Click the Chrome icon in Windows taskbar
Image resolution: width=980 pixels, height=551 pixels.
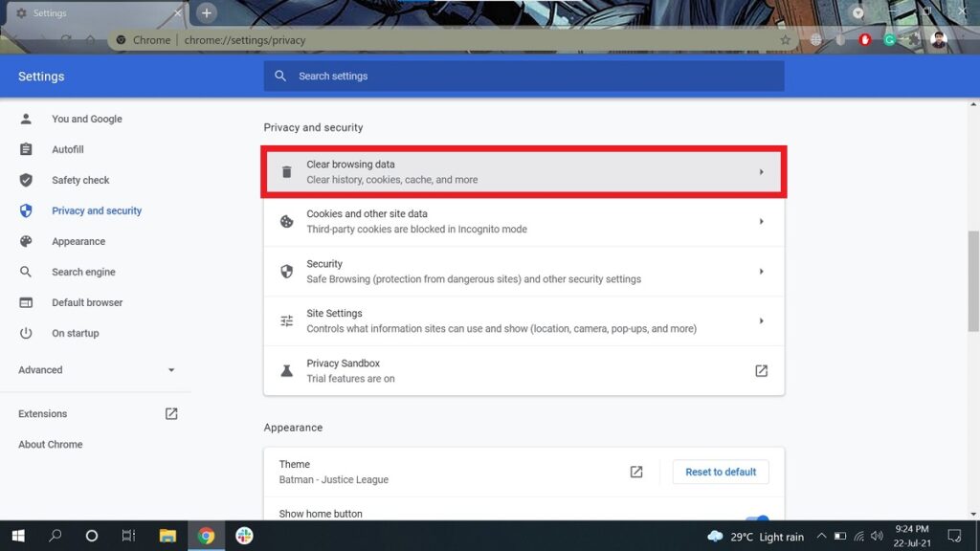206,536
